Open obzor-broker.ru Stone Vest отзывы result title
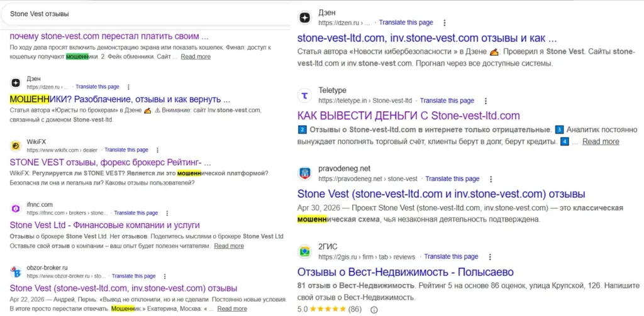This screenshot has width=644, height=316. pyautogui.click(x=123, y=288)
